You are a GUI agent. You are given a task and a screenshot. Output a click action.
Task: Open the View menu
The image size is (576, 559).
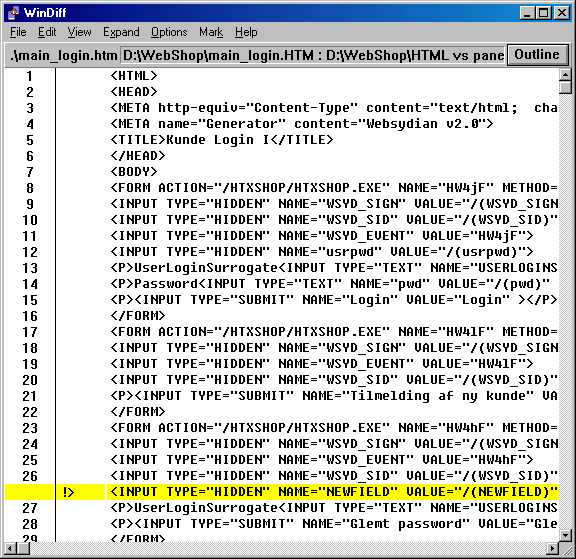(79, 32)
